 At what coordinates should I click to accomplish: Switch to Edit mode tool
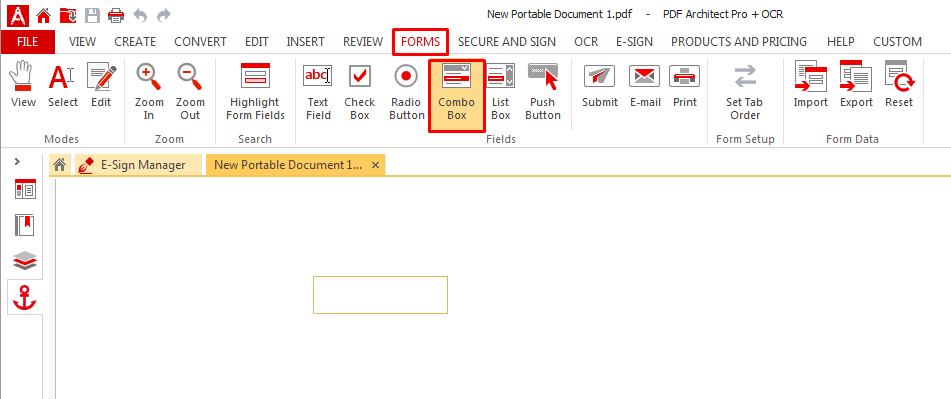pyautogui.click(x=101, y=86)
